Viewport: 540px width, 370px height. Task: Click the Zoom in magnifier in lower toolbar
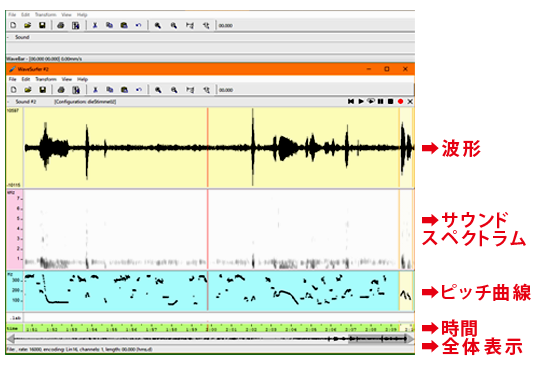coord(158,90)
